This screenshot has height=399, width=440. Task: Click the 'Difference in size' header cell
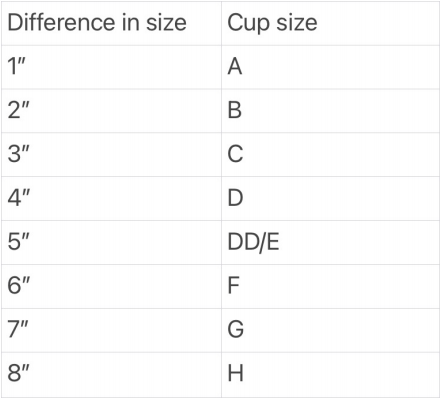click(x=111, y=23)
